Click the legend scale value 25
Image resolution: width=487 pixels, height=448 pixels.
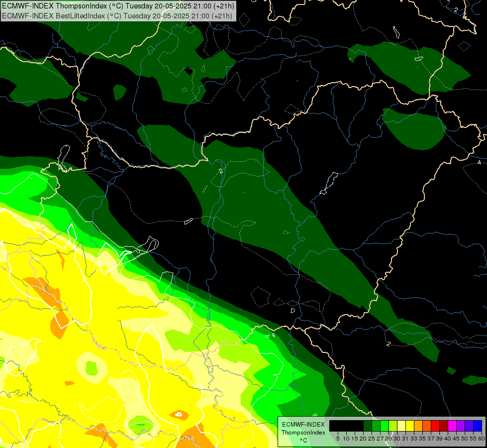372,439
